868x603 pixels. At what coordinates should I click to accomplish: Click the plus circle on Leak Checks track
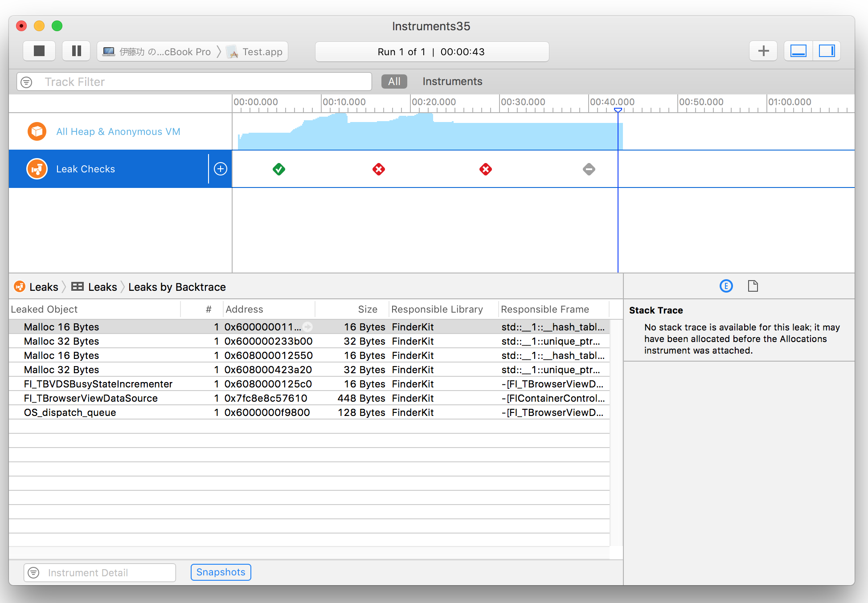coord(221,169)
